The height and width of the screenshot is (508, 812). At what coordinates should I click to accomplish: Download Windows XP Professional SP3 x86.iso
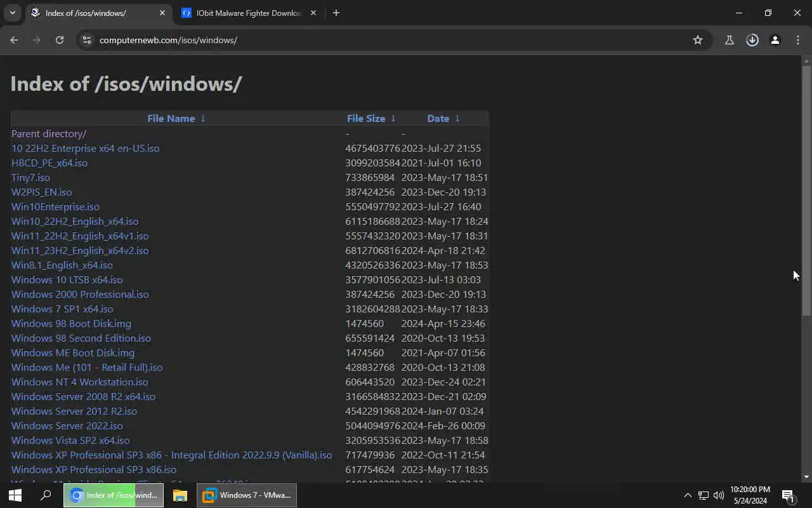click(x=94, y=469)
